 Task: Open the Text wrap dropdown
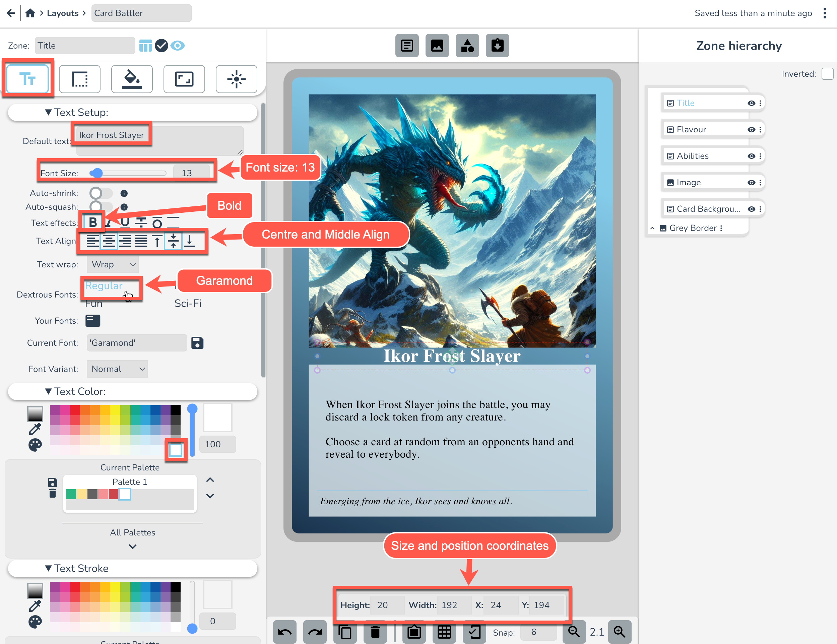[x=113, y=264]
